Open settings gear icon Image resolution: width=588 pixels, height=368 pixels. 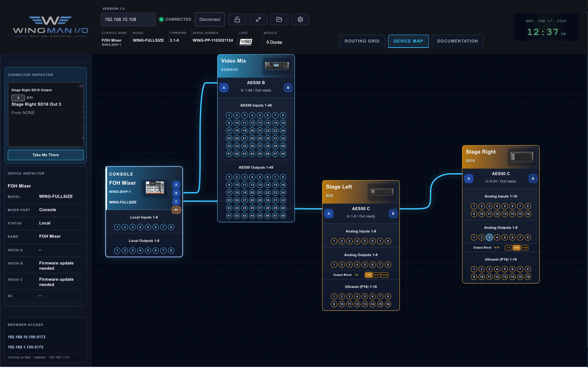[x=300, y=20]
